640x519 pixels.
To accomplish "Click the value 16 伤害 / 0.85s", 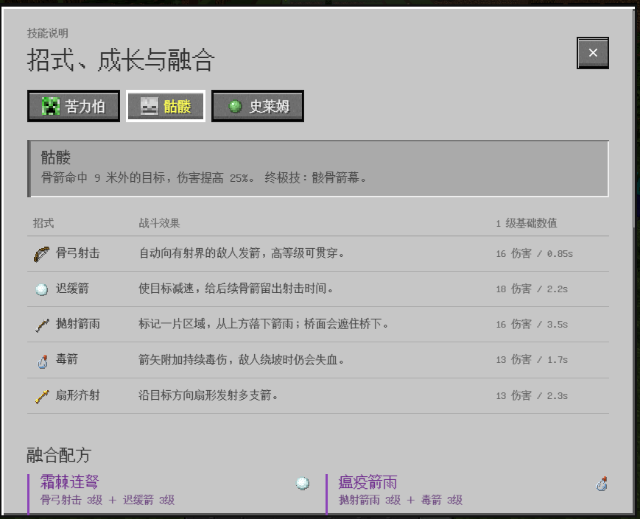I will point(534,253).
